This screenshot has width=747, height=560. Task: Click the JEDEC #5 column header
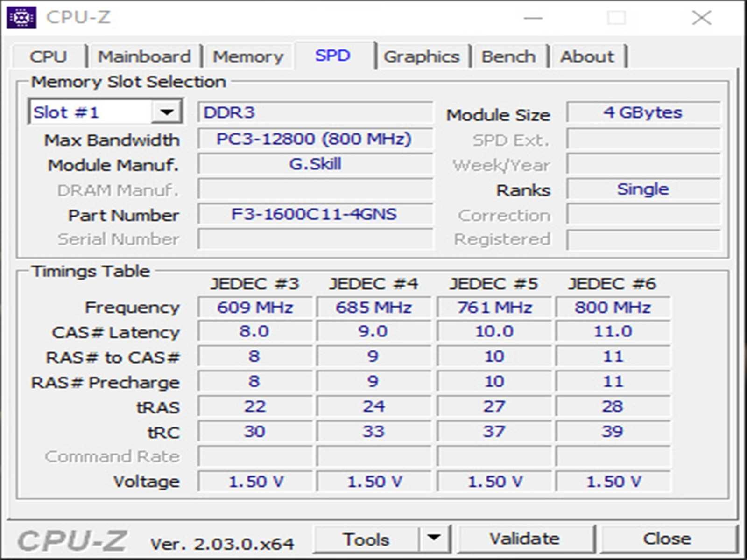click(x=494, y=283)
